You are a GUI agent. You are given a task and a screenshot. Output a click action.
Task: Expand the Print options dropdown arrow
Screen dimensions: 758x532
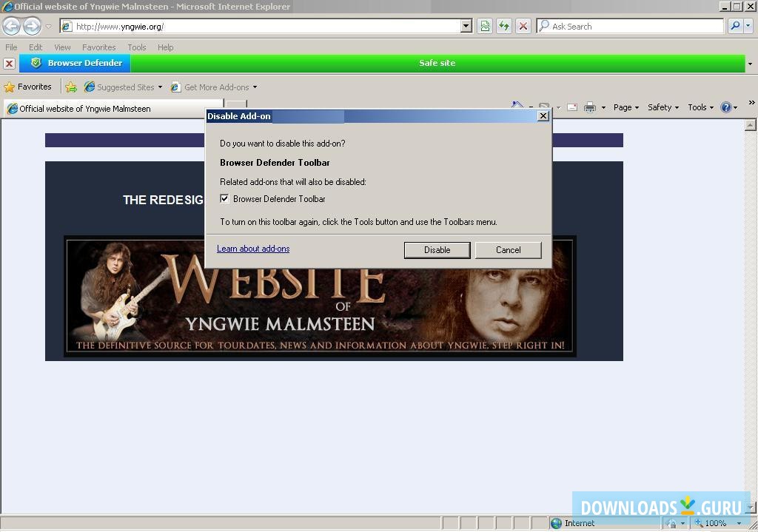[603, 108]
